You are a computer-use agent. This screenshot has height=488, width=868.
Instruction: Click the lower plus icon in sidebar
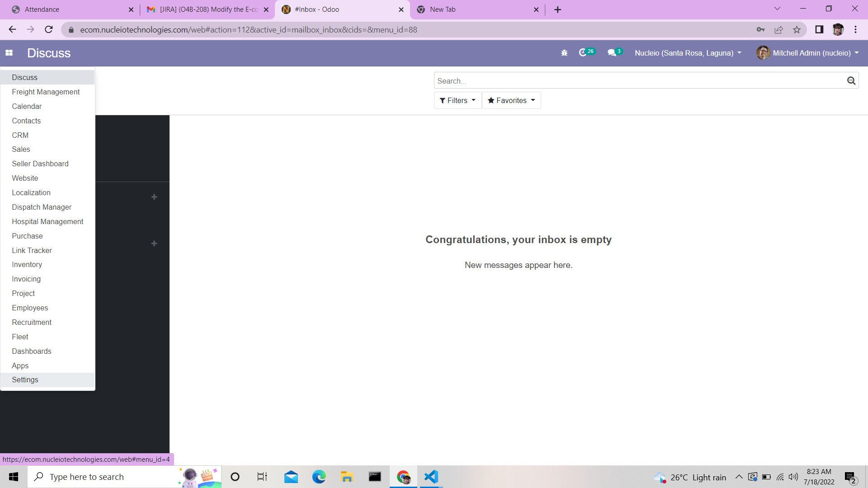(154, 244)
